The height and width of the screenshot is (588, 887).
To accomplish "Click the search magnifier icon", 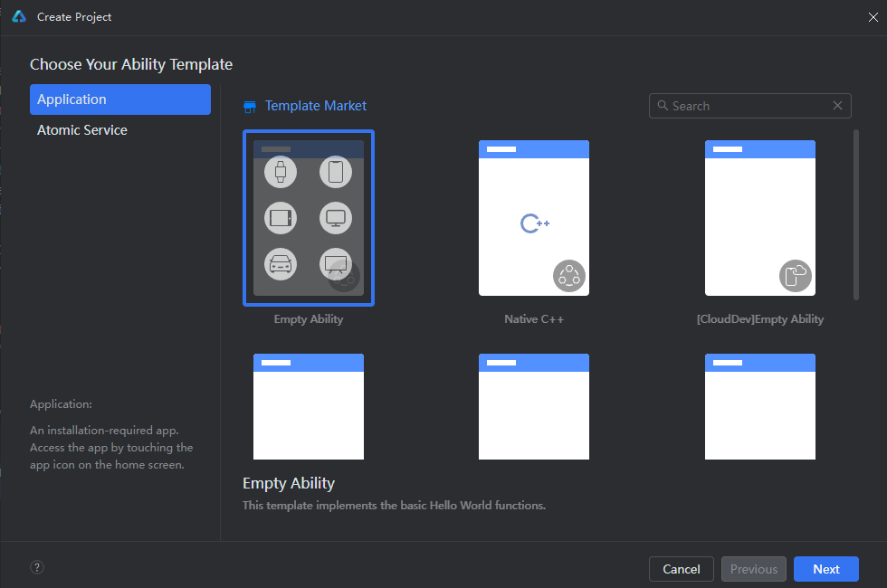I will (x=663, y=105).
